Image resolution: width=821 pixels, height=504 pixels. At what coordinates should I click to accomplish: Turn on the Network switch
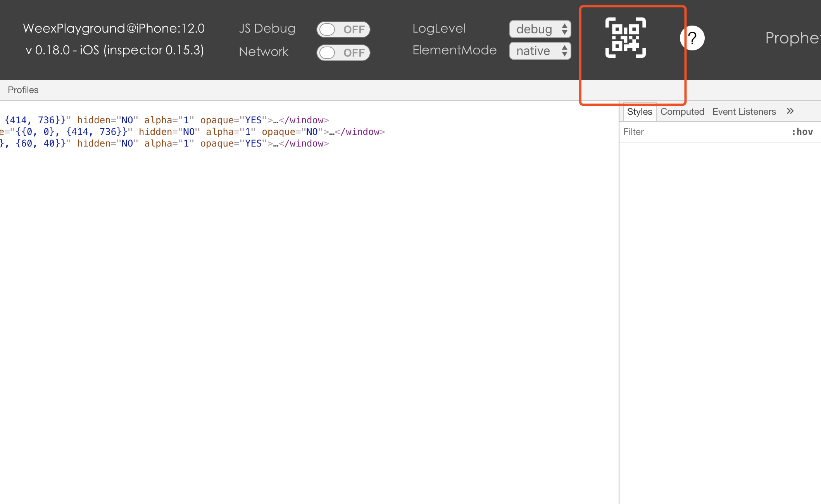point(343,53)
